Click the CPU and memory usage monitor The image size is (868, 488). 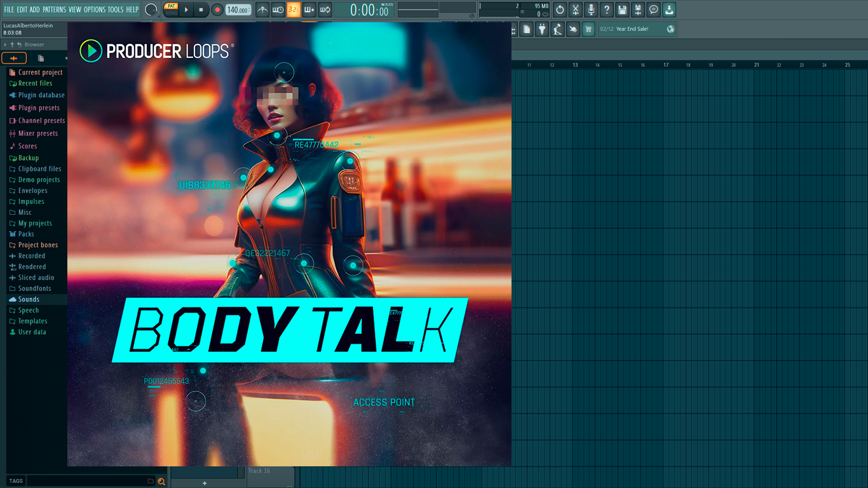[514, 10]
